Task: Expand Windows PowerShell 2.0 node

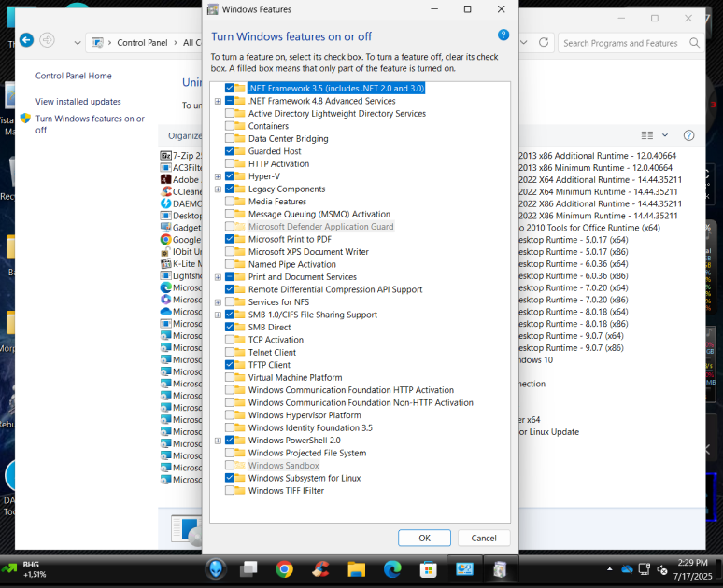Action: pos(218,441)
